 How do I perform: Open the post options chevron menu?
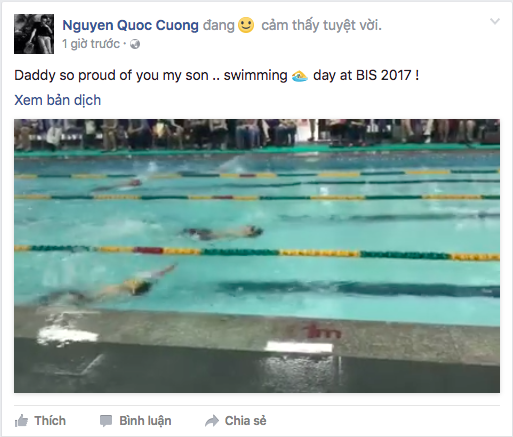point(495,22)
